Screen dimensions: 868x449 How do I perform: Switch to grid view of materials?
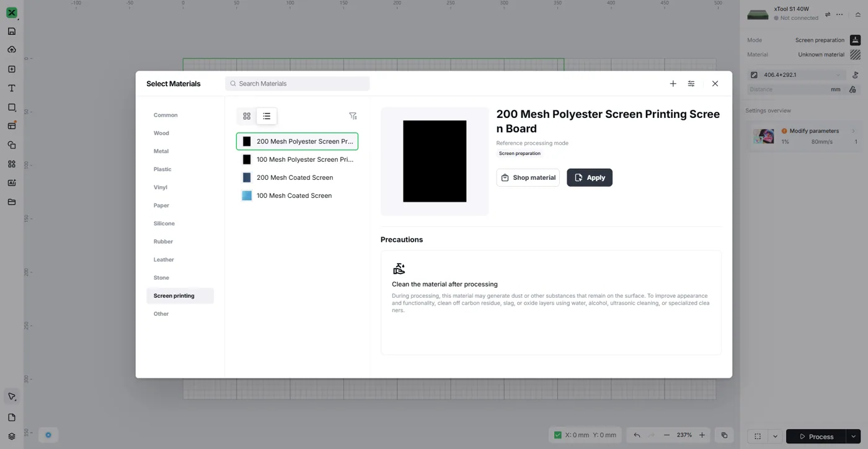[247, 116]
